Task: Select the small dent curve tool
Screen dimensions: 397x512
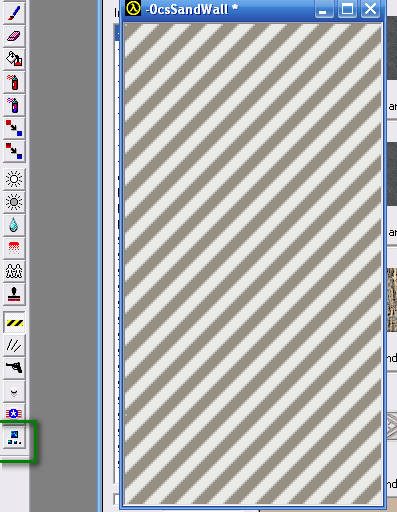Action: click(14, 391)
